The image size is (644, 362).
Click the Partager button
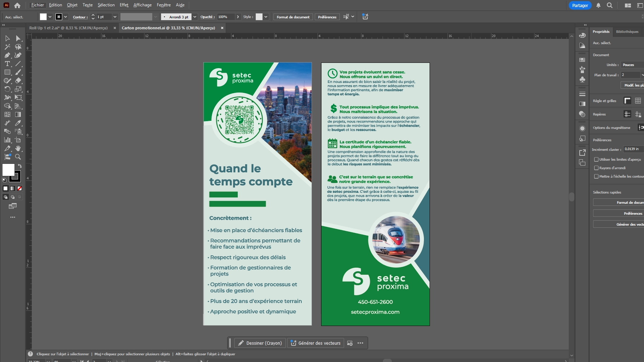click(580, 5)
